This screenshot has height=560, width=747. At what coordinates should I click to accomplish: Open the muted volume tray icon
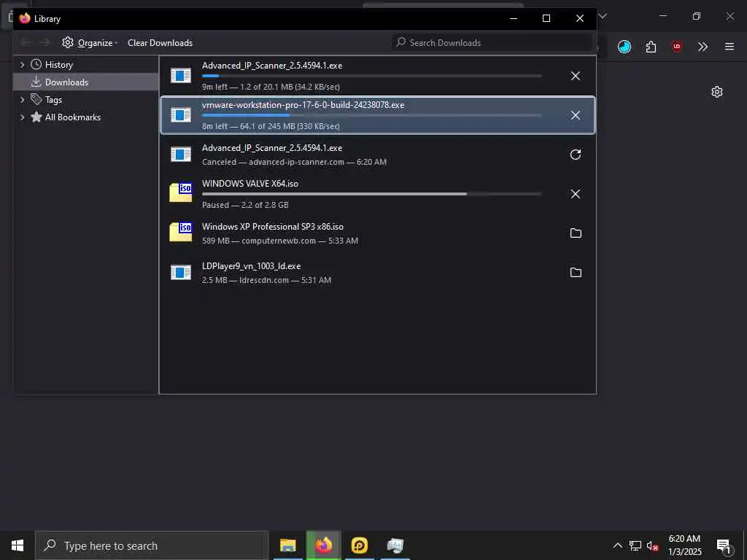pos(653,545)
